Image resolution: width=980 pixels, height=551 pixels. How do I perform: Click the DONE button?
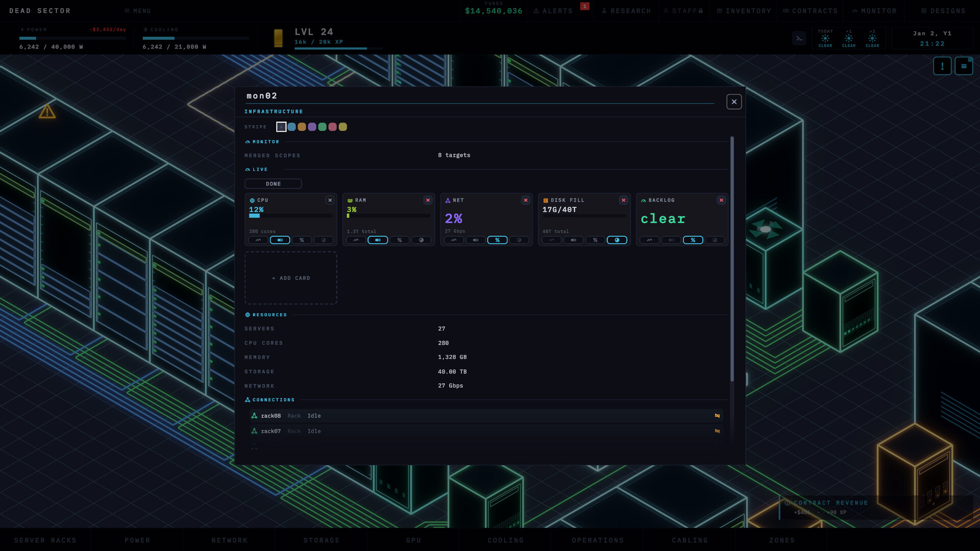pyautogui.click(x=273, y=184)
